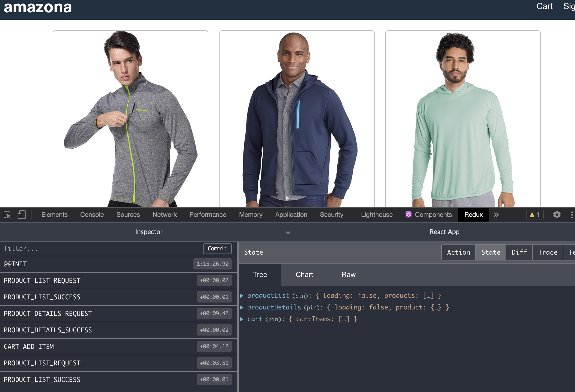Expand the productList state node
The height and width of the screenshot is (392, 575).
242,296
